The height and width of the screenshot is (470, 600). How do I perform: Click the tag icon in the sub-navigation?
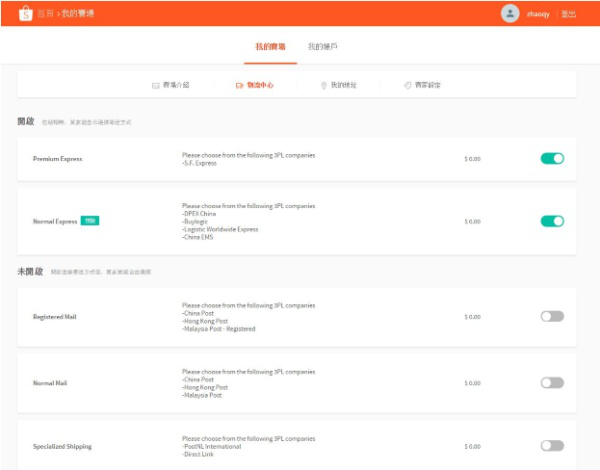point(407,85)
